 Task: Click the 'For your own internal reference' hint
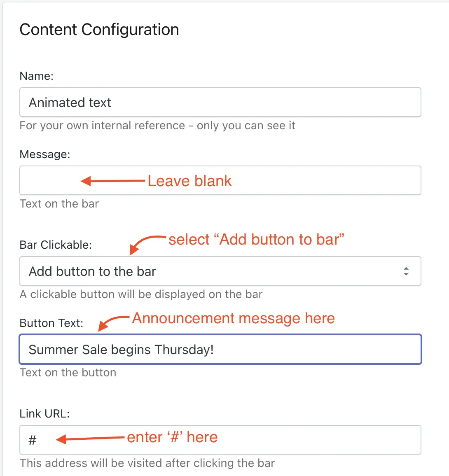157,126
